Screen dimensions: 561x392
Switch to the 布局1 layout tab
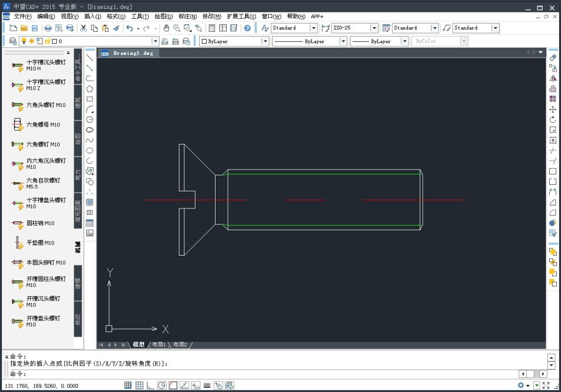pyautogui.click(x=158, y=344)
